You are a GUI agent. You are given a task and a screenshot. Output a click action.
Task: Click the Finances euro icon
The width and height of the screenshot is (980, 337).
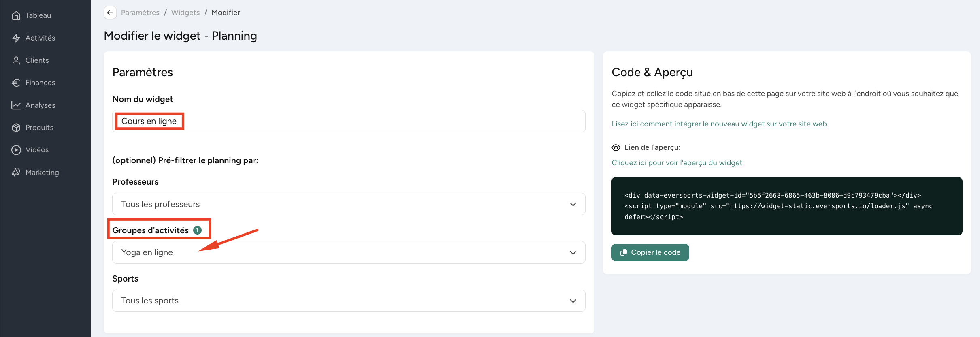tap(16, 83)
